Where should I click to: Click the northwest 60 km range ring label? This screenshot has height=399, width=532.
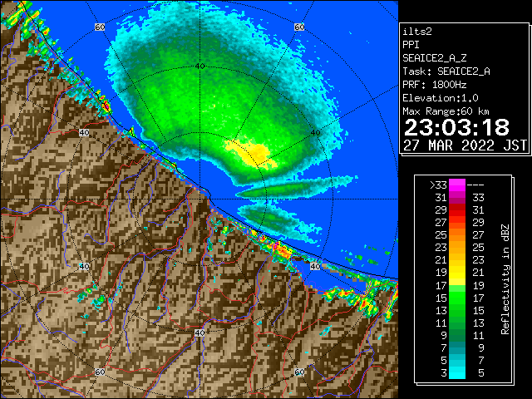click(x=100, y=27)
